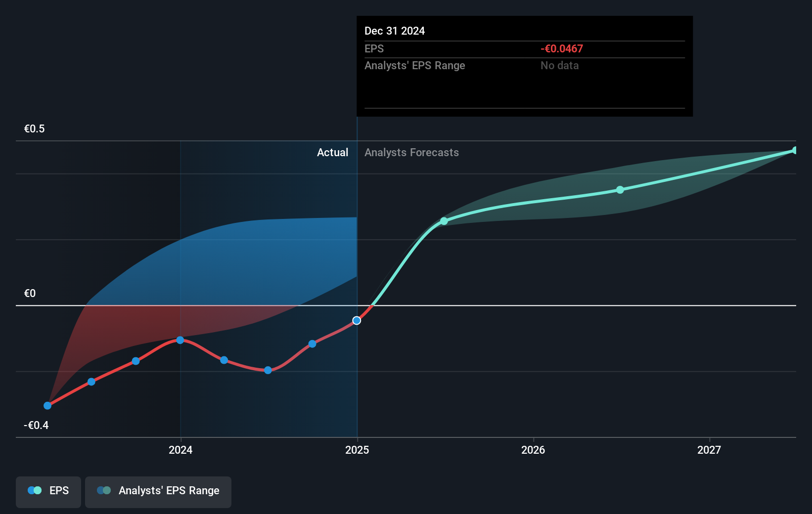Select the teal forecast point near 2026
This screenshot has width=812, height=514.
pos(620,190)
